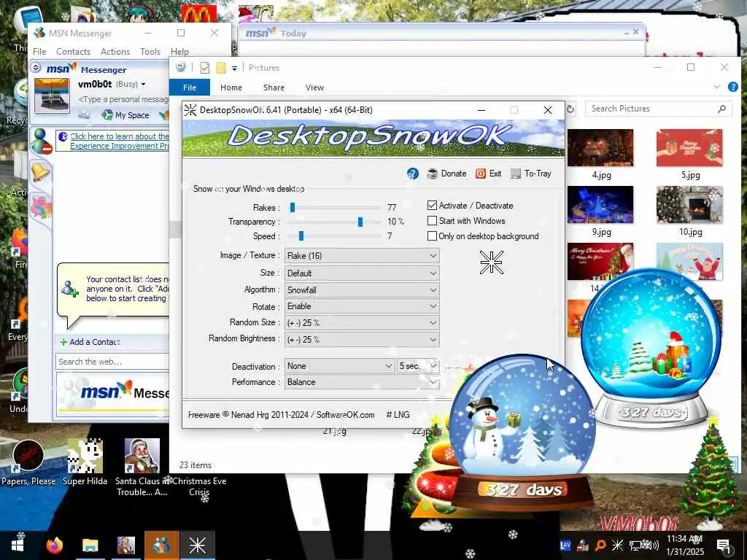747x560 pixels.
Task: Open MSN Messenger Help menu
Action: click(x=179, y=52)
